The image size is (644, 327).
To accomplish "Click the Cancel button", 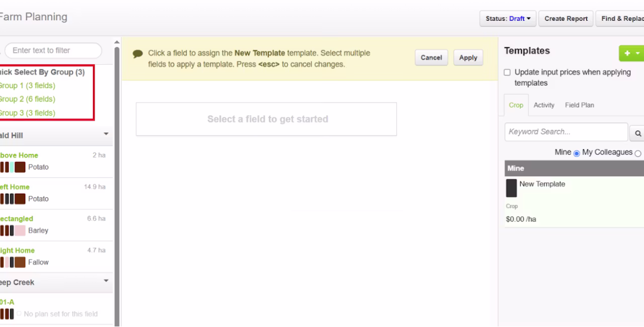I will click(431, 58).
